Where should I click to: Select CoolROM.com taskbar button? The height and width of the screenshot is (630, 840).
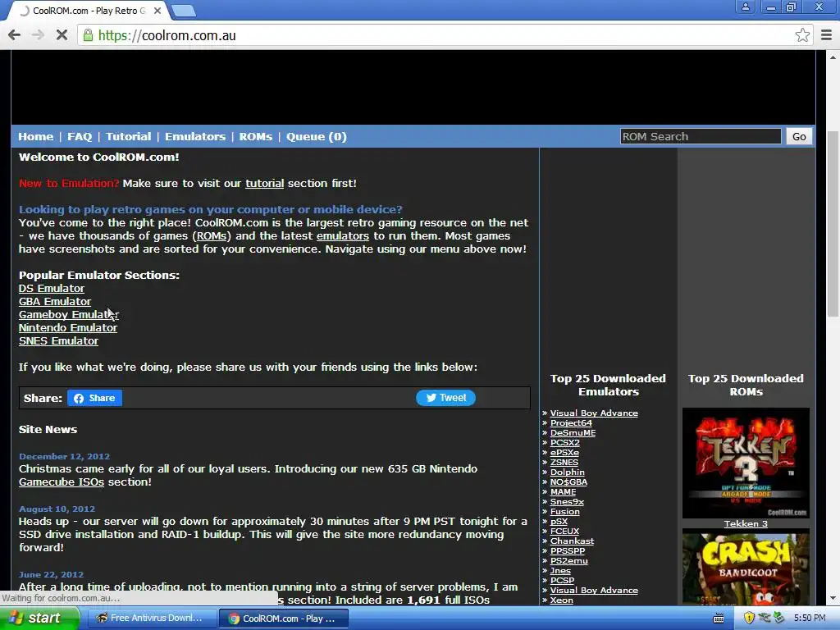point(284,619)
